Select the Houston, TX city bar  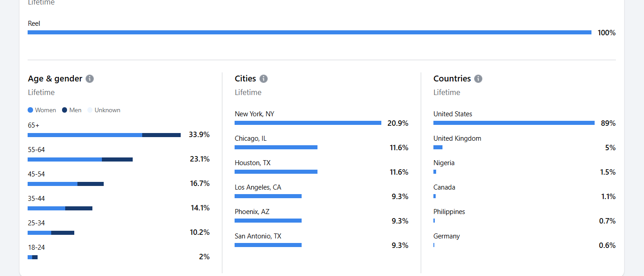point(276,172)
